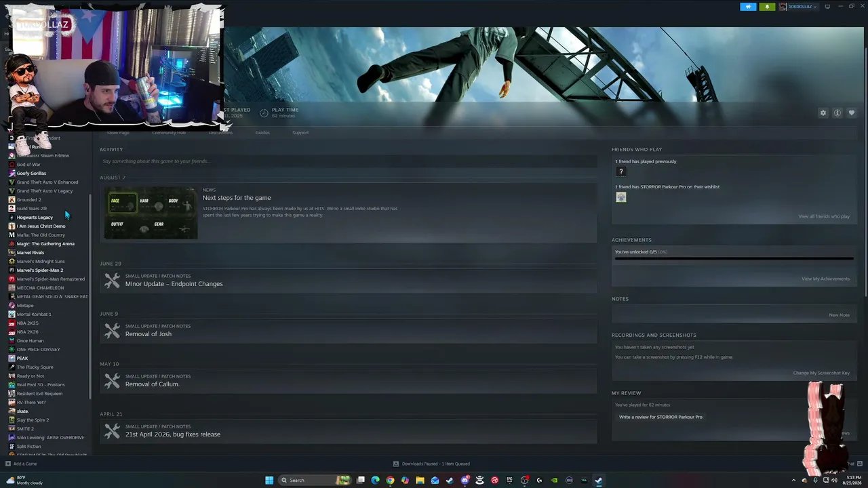Click the activity status input field
The height and width of the screenshot is (488, 868).
(x=348, y=161)
